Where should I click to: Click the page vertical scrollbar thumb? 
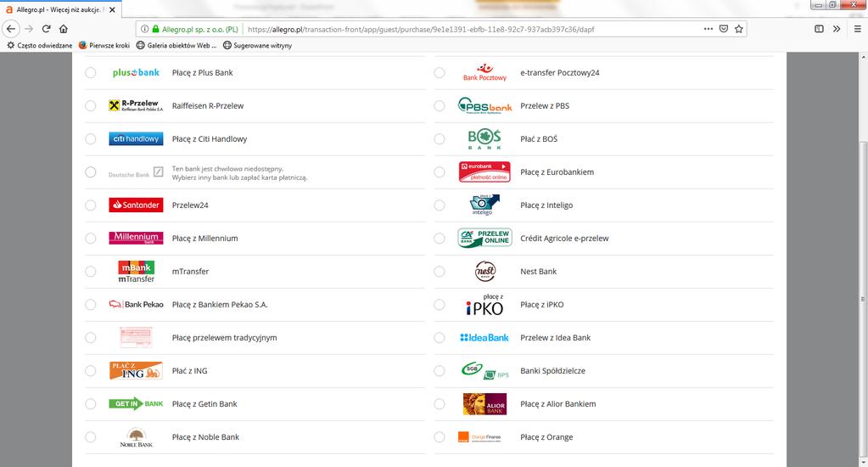(x=863, y=299)
